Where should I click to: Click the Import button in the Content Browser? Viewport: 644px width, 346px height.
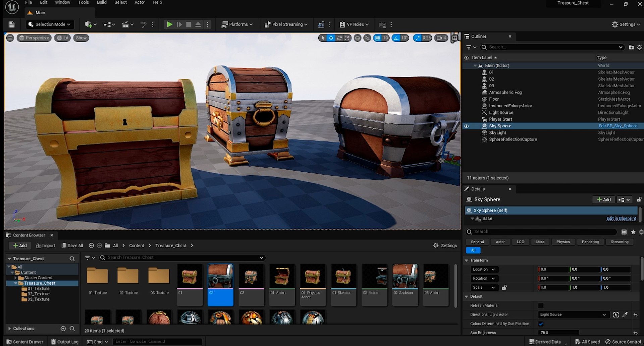point(46,246)
